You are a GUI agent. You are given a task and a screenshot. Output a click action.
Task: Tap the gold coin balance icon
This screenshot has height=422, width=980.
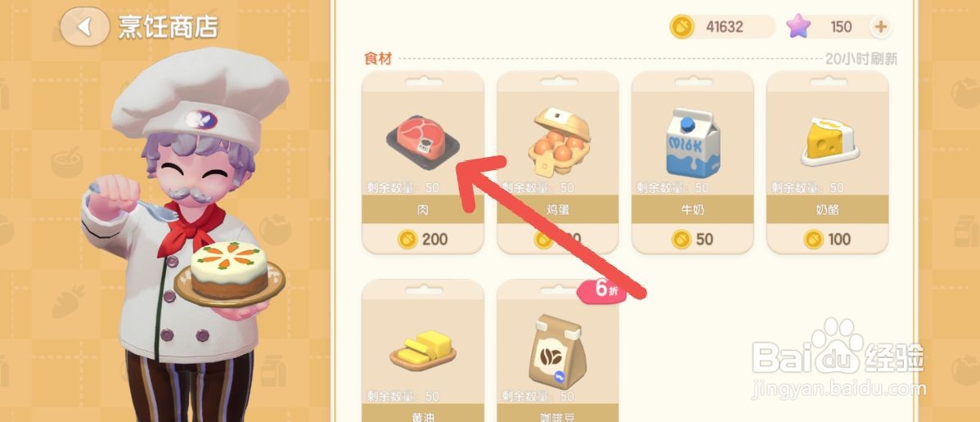tap(682, 27)
